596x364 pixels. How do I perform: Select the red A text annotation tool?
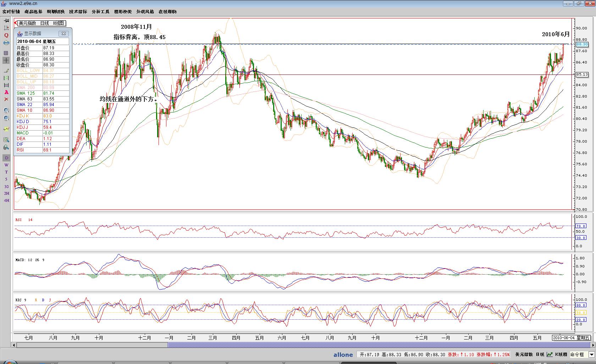(x=6, y=92)
